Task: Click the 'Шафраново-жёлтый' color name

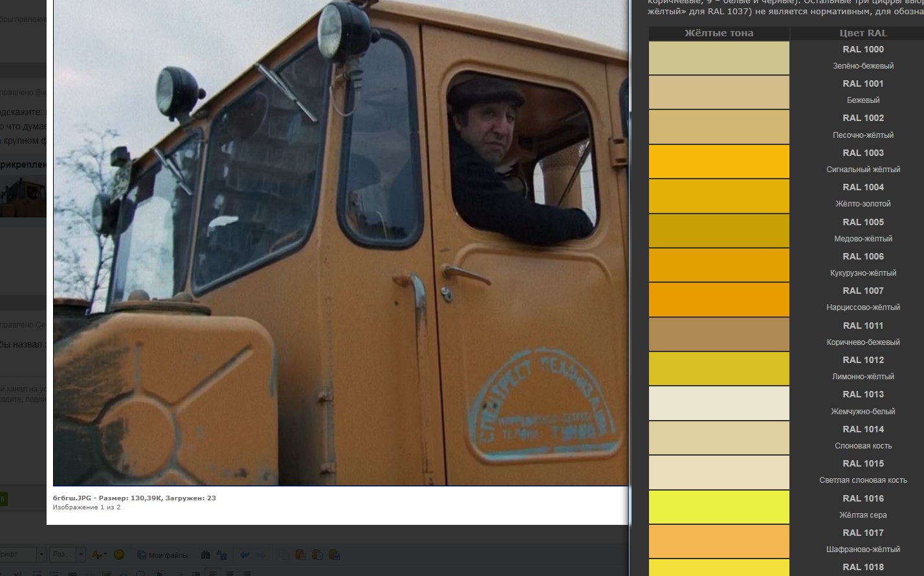Action: (863, 549)
